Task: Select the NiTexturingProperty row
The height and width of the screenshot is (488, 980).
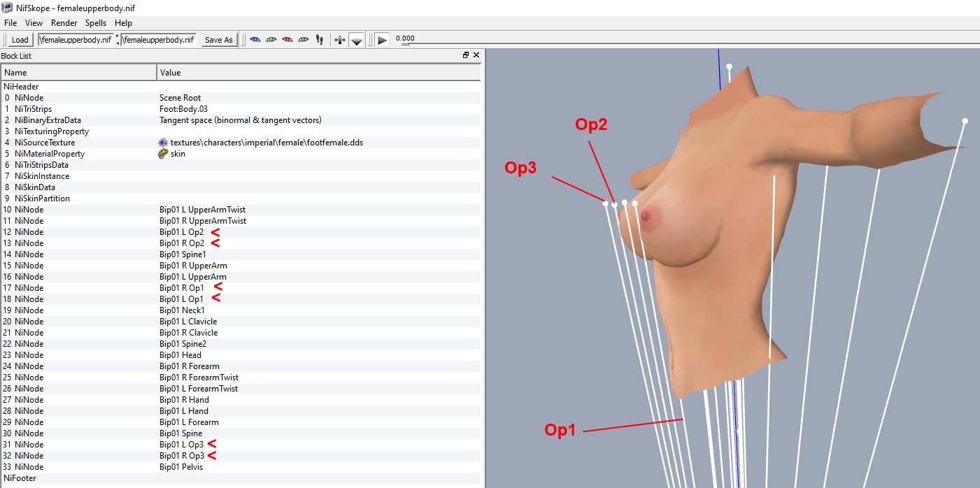Action: click(241, 131)
